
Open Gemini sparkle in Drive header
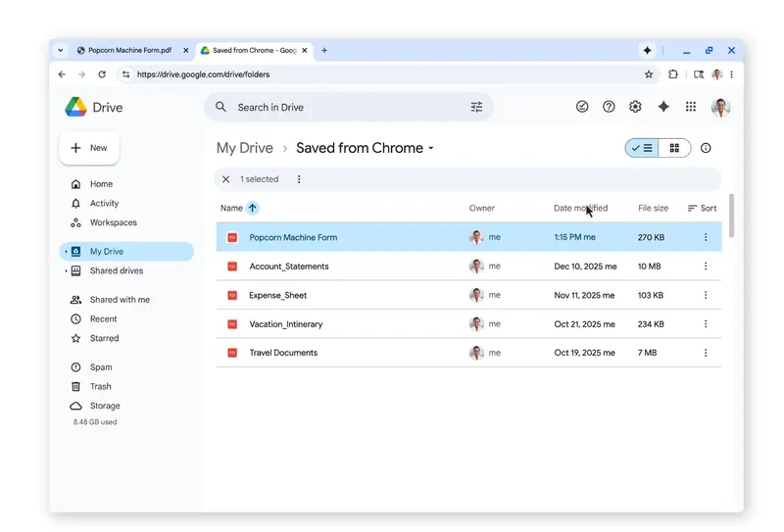coord(663,107)
